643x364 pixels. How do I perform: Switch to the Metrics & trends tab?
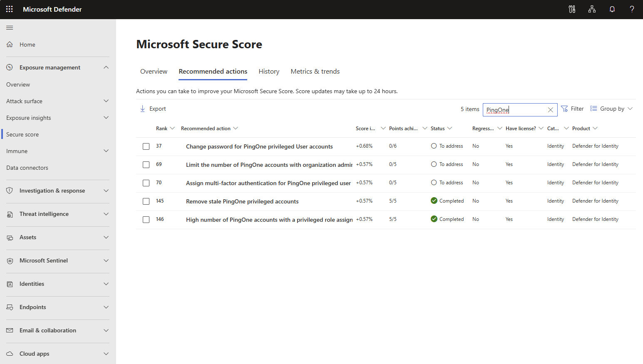(x=315, y=72)
